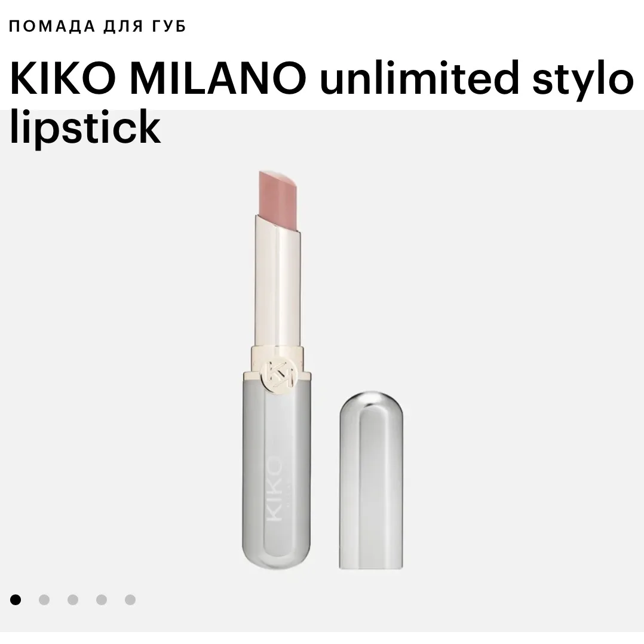Select the vertical KIKO logo on base
The width and height of the screenshot is (644, 644).
(x=275, y=488)
